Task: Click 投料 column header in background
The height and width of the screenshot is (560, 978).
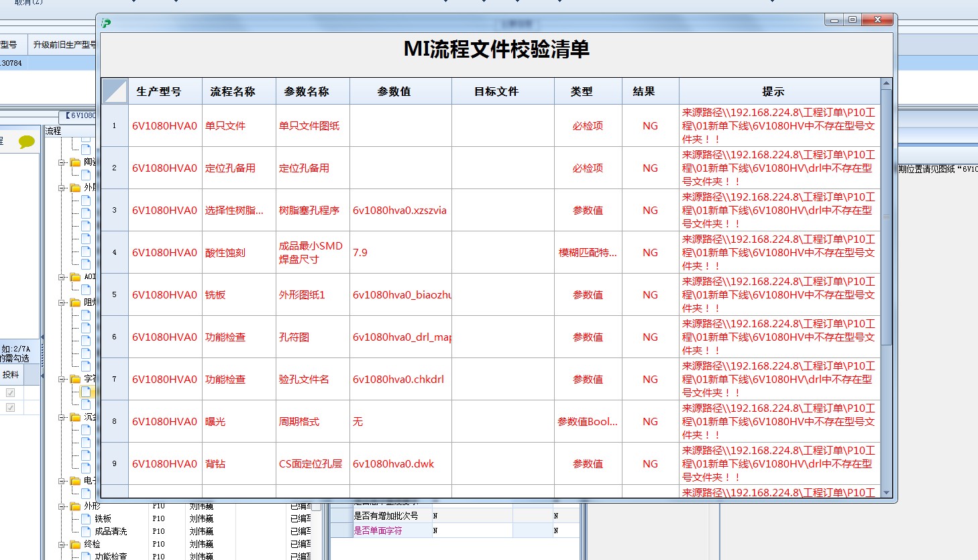Action: [x=11, y=375]
